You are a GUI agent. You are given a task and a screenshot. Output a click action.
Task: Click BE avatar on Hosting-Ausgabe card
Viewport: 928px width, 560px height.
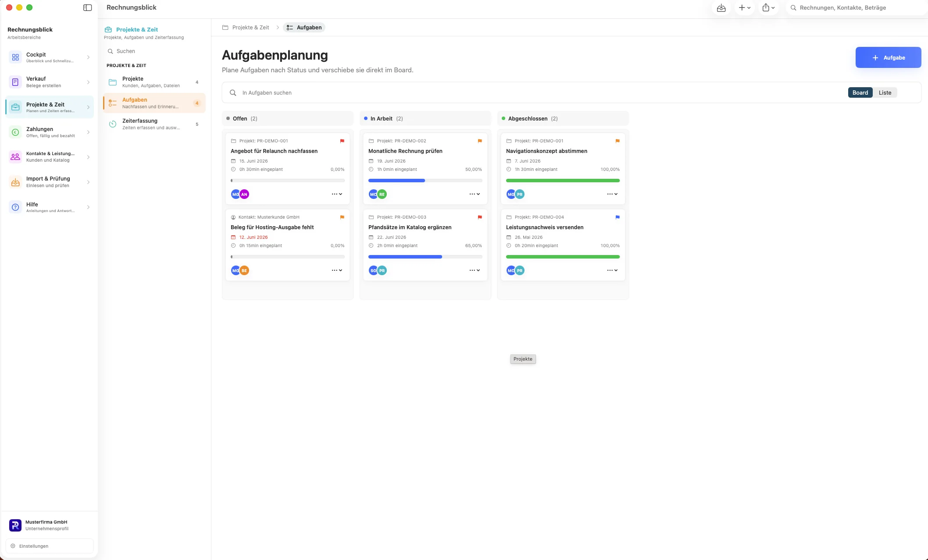tap(244, 270)
